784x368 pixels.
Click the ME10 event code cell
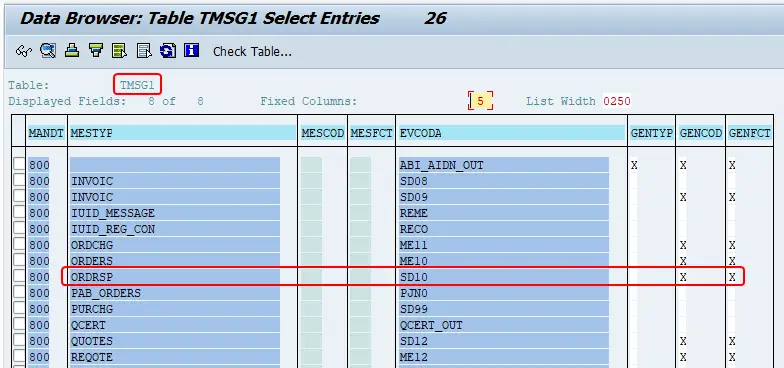504,261
